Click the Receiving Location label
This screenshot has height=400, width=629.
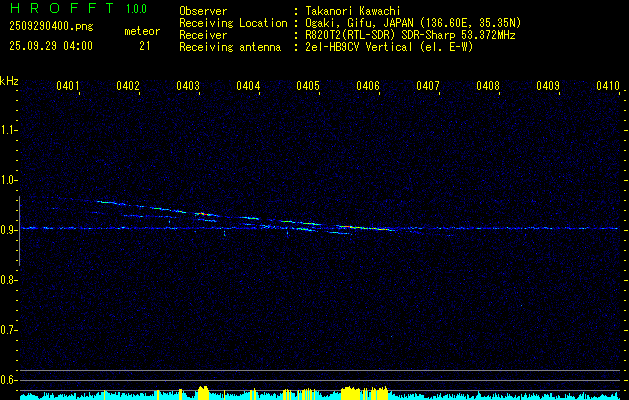[x=233, y=23]
